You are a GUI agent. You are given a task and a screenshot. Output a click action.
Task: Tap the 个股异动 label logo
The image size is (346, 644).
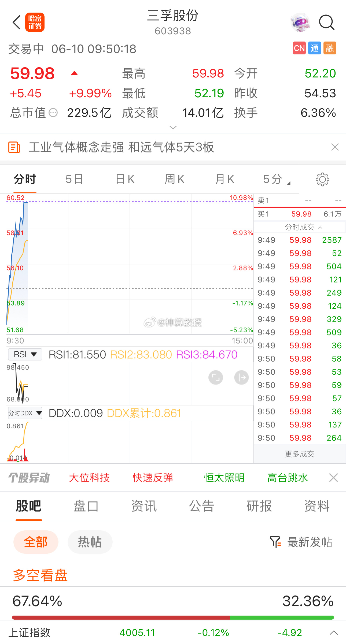[x=29, y=478]
